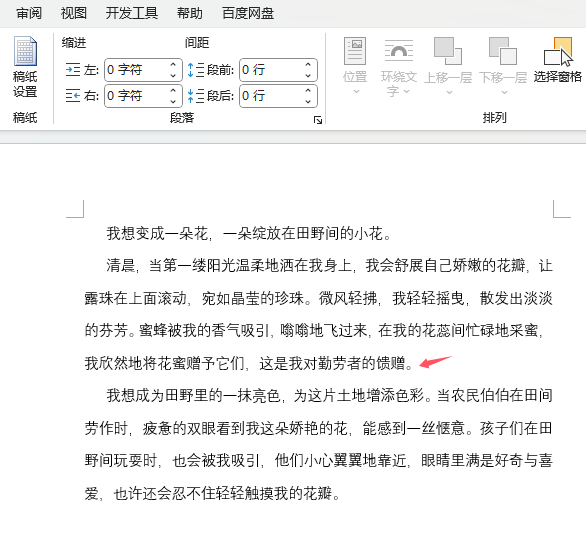
Task: Open 稿纸设置 manuscript paper settings
Action: pyautogui.click(x=25, y=67)
